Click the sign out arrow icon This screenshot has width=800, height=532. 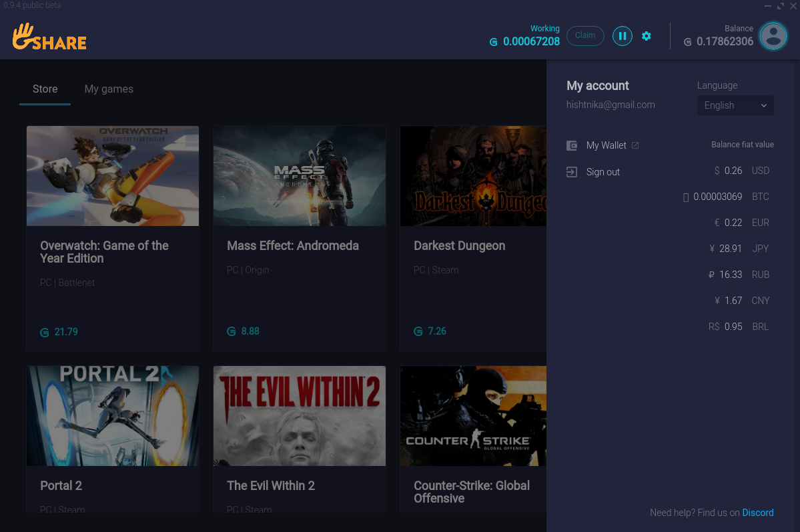(572, 172)
